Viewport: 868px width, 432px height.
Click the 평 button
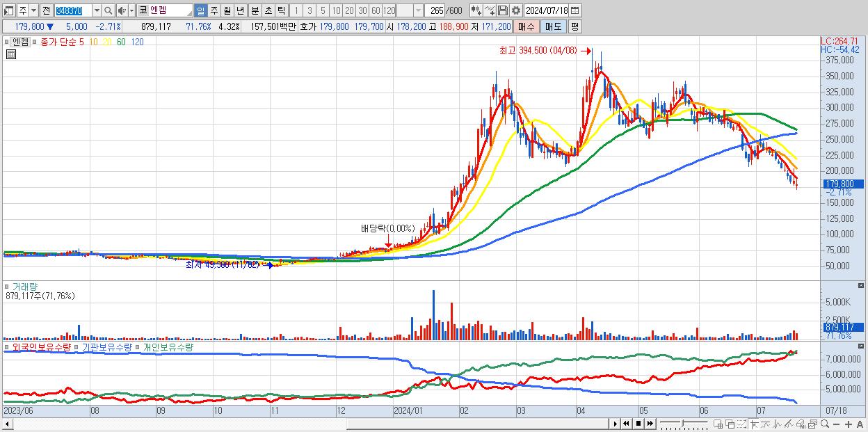click(574, 26)
